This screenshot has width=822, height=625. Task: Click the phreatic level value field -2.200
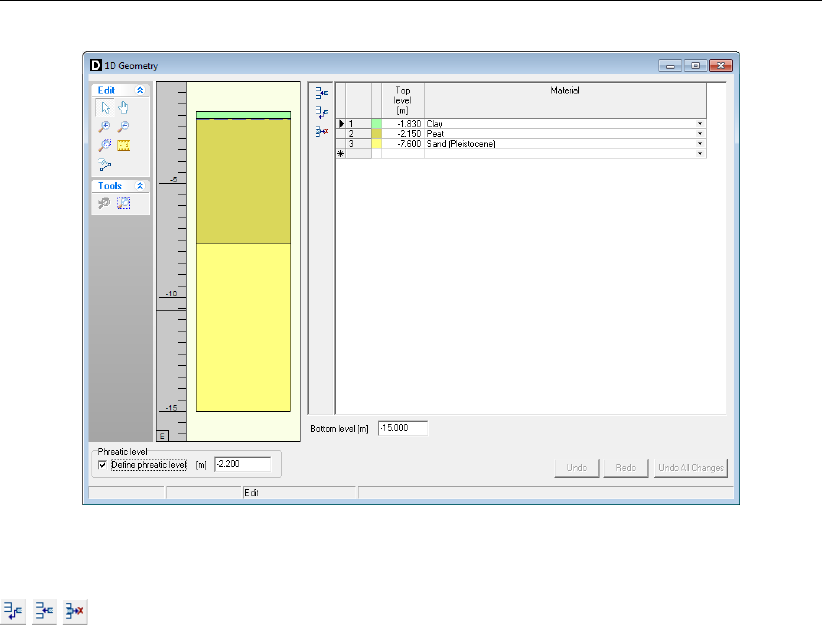(243, 464)
